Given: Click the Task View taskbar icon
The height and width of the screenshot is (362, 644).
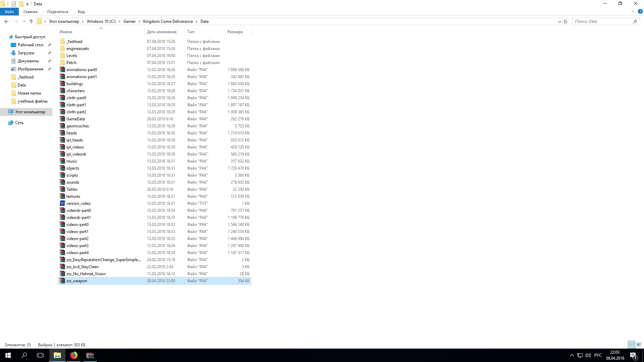Looking at the screenshot, I should click(x=40, y=355).
